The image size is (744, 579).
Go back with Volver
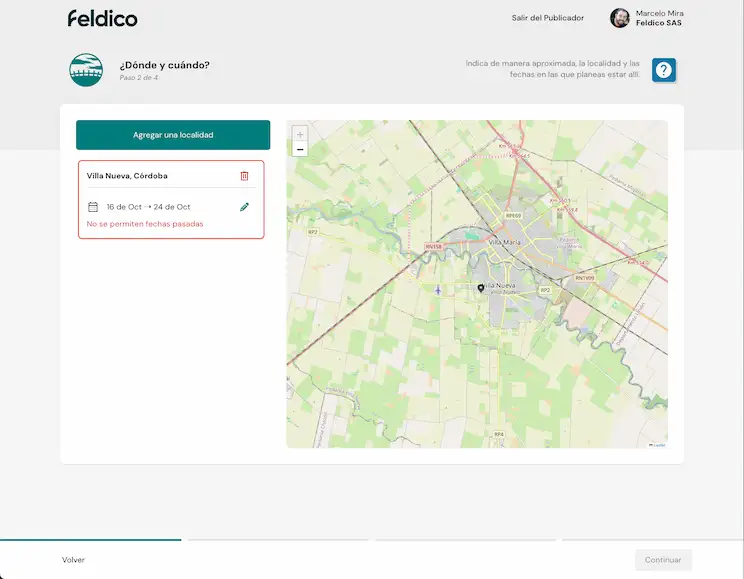coord(73,560)
